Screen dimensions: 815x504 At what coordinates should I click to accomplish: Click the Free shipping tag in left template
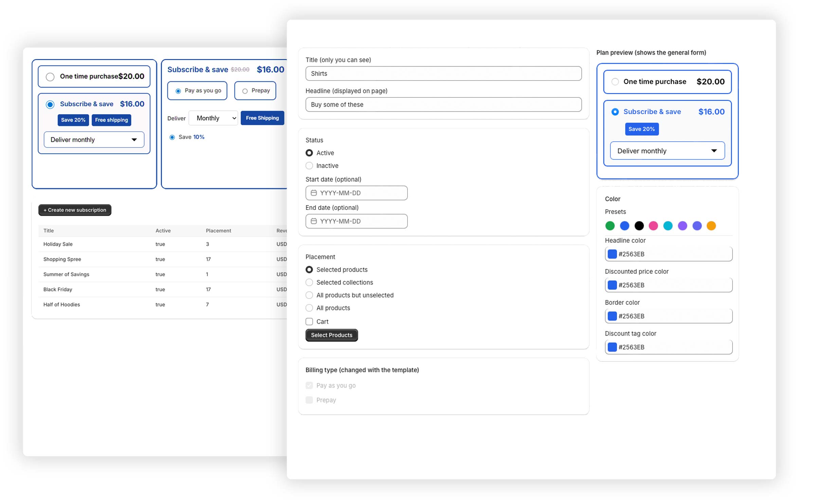111,120
